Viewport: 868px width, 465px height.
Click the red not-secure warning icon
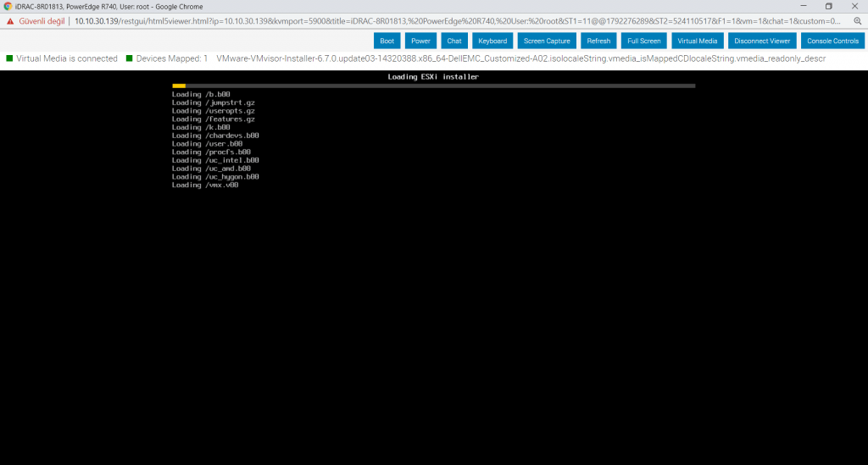click(x=10, y=20)
